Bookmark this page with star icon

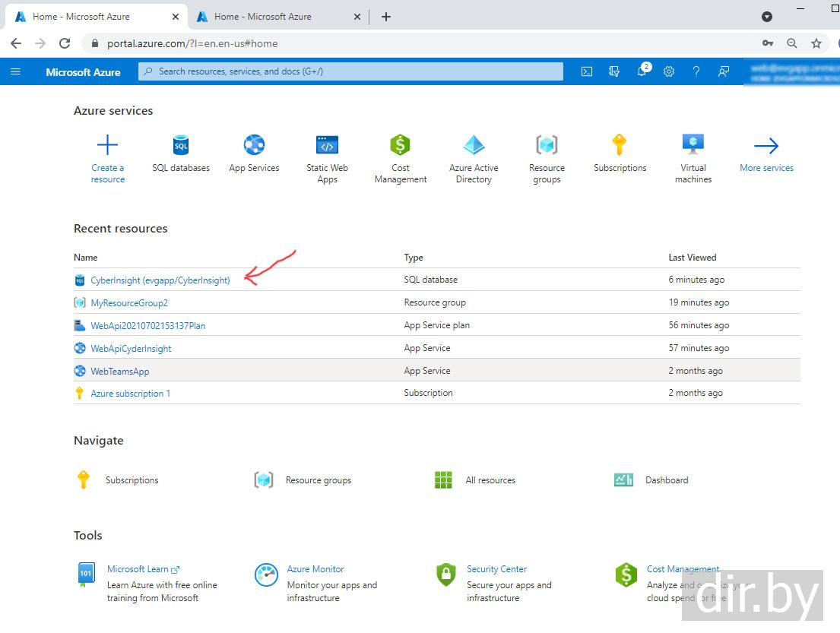click(816, 43)
